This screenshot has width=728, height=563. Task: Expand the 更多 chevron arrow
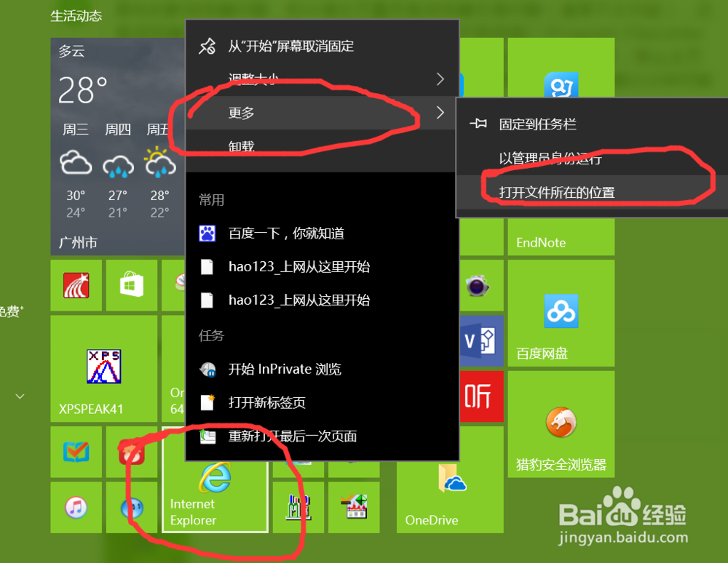pos(440,113)
